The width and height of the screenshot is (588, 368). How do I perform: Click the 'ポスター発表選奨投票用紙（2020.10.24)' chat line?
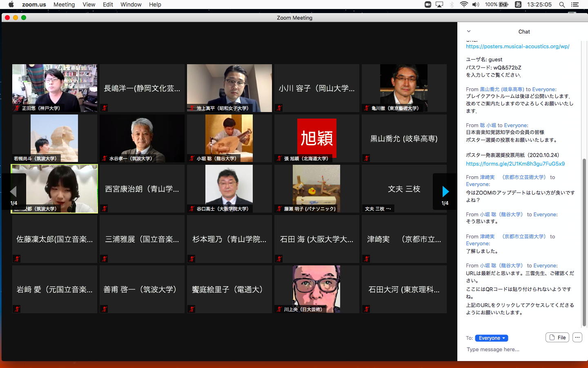pos(512,155)
